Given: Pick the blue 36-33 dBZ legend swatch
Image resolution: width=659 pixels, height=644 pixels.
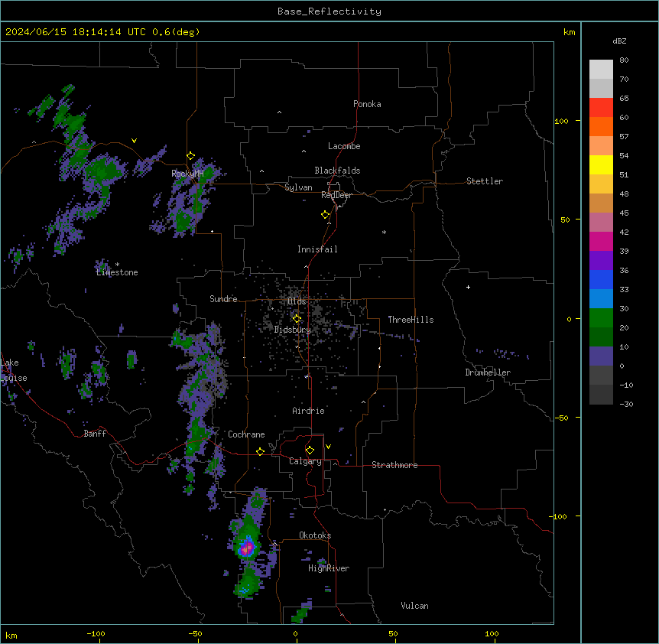Looking at the screenshot, I should click(601, 279).
